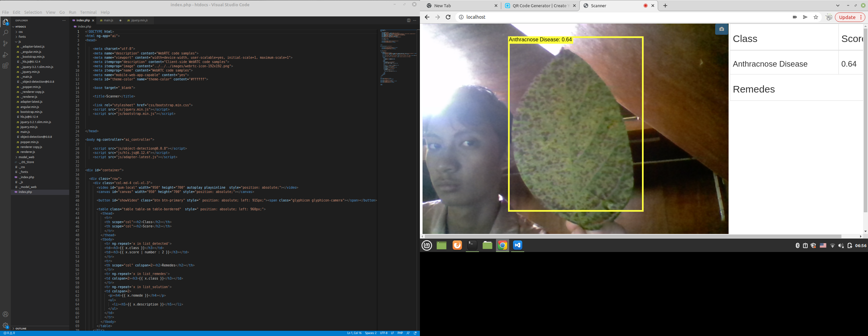
Task: Click the Explorer files icon in activity bar
Action: point(5,22)
